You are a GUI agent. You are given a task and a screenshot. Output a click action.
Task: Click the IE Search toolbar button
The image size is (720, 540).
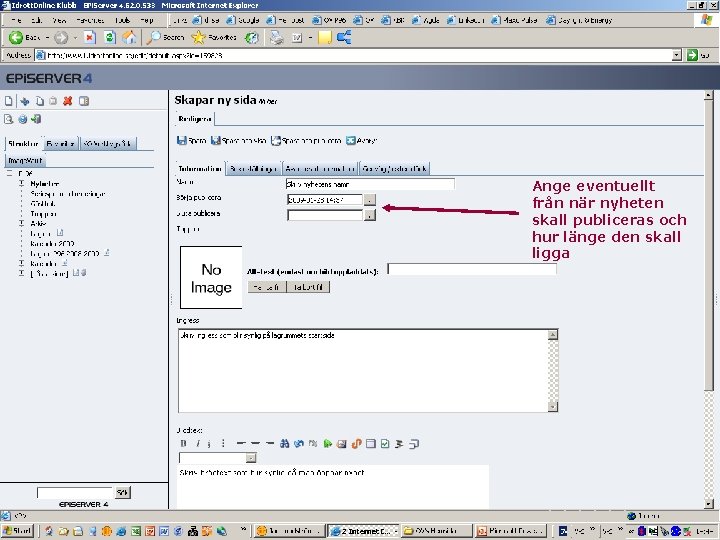point(165,38)
